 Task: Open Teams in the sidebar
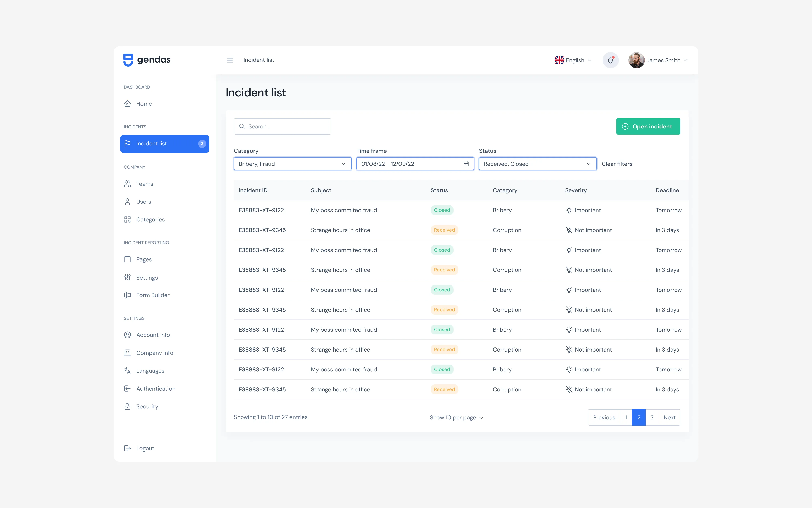(165, 184)
